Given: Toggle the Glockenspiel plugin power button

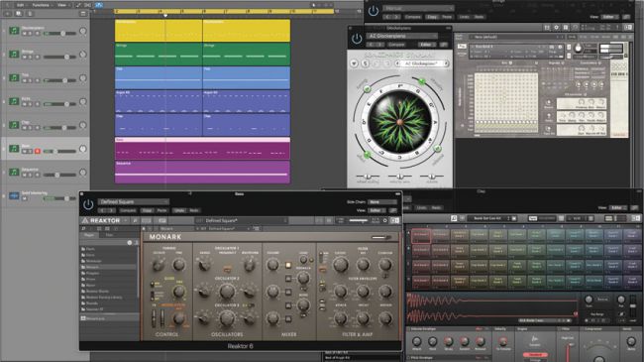Looking at the screenshot, I should coord(357,39).
